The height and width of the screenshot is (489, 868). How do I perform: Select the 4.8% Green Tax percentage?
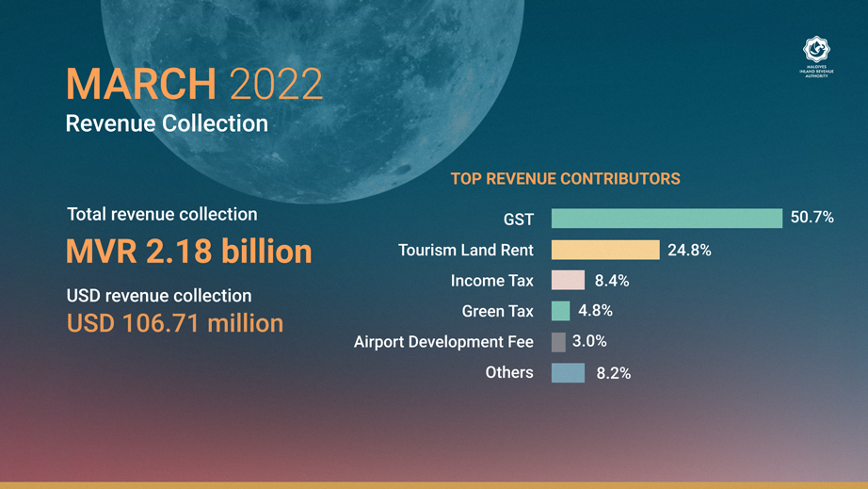595,311
